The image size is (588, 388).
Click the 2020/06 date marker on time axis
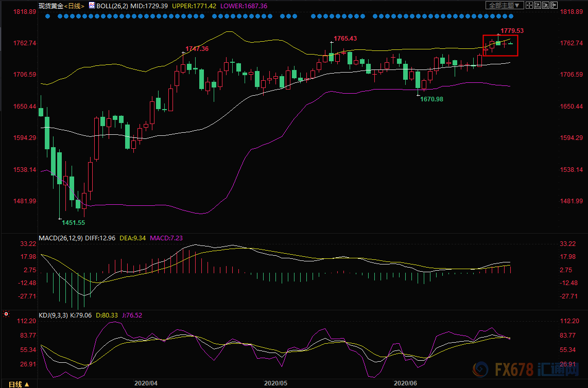coord(405,383)
